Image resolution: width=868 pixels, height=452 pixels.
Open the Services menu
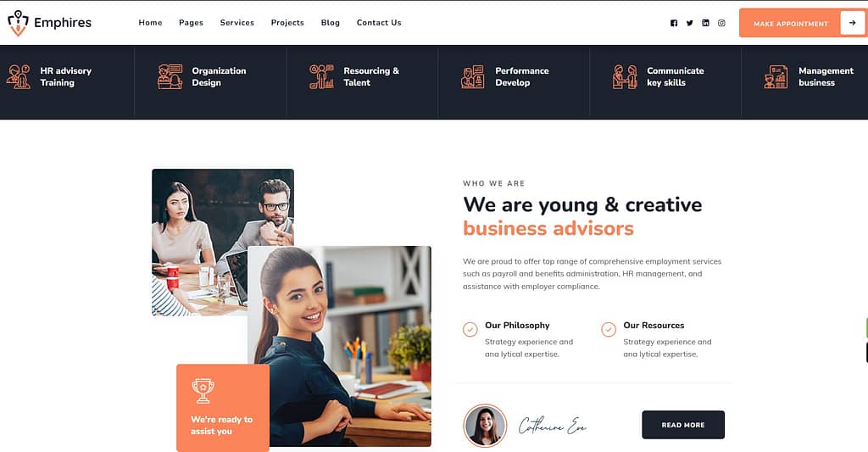point(237,23)
